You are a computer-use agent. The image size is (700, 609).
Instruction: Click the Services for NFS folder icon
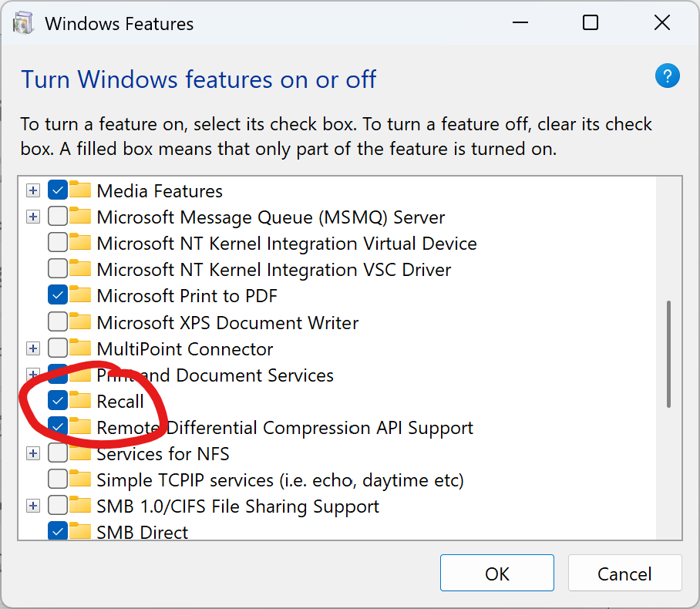pyautogui.click(x=80, y=453)
